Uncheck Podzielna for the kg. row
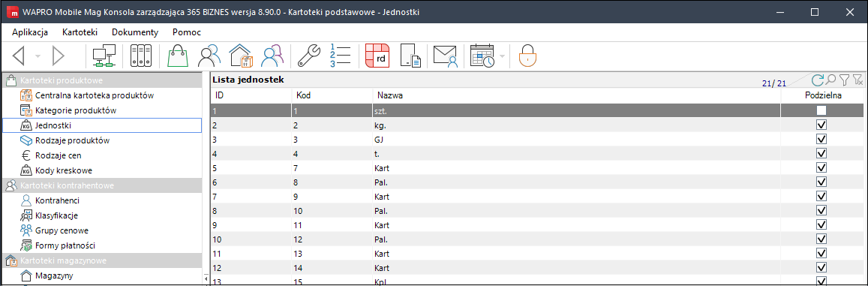Image resolution: width=868 pixels, height=286 pixels. [821, 125]
